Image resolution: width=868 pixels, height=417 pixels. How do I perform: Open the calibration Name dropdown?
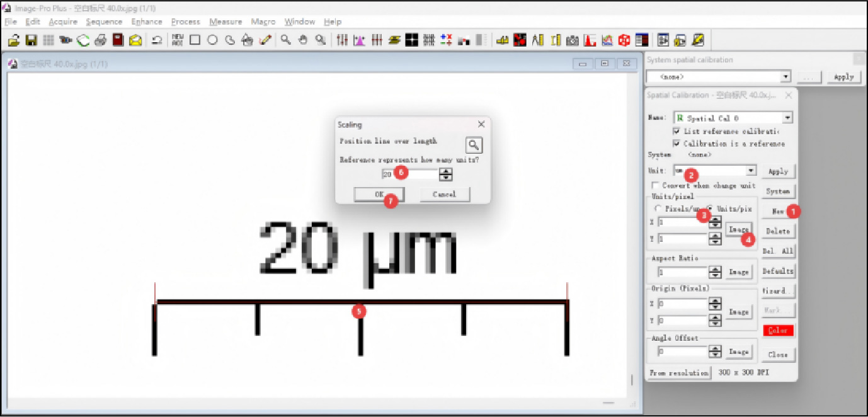(x=787, y=118)
